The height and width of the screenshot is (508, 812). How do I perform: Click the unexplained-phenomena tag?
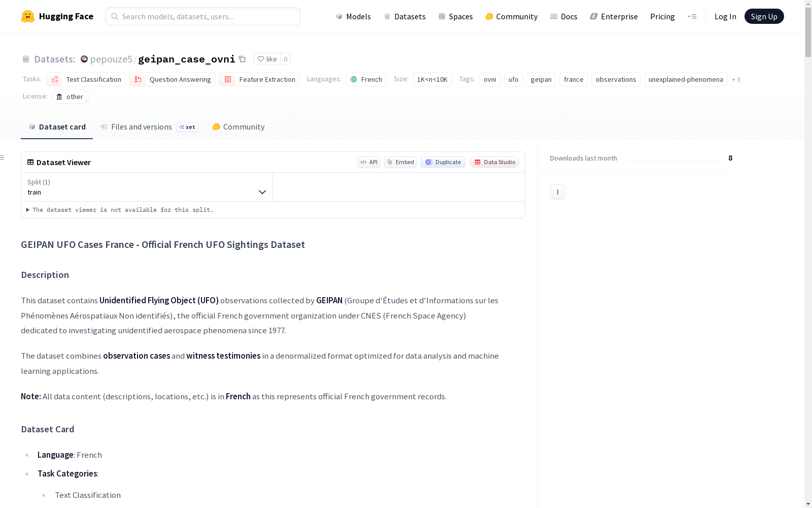(x=686, y=79)
